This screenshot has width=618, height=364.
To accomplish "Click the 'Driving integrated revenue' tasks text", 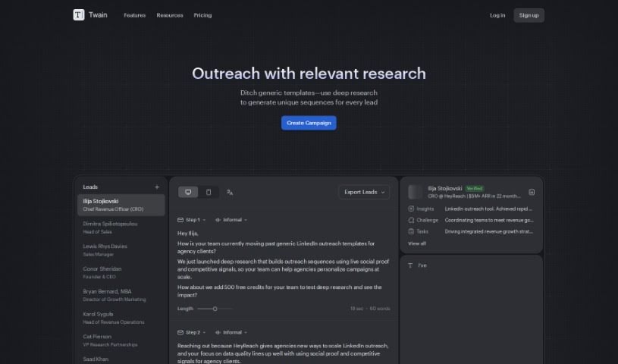I will coord(489,231).
